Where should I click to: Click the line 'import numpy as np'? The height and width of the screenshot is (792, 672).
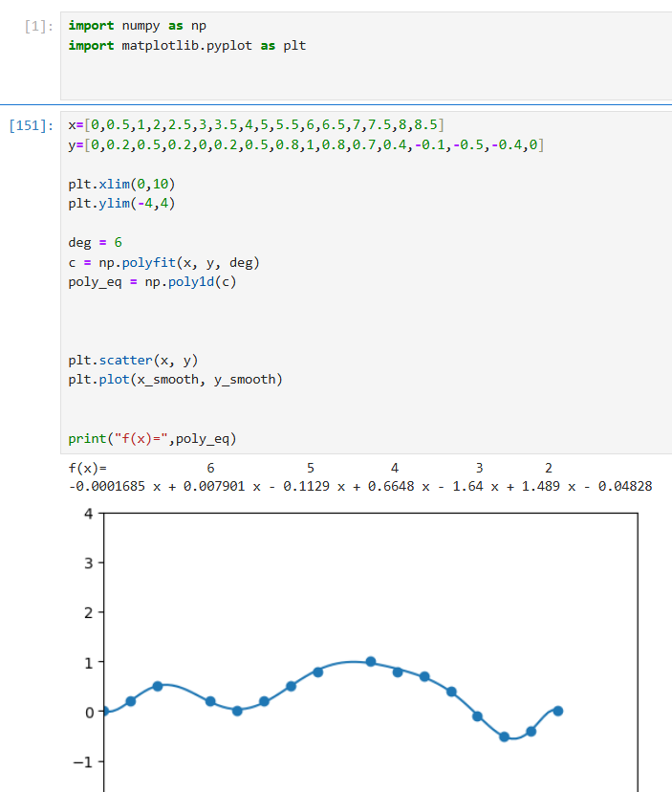click(x=138, y=26)
